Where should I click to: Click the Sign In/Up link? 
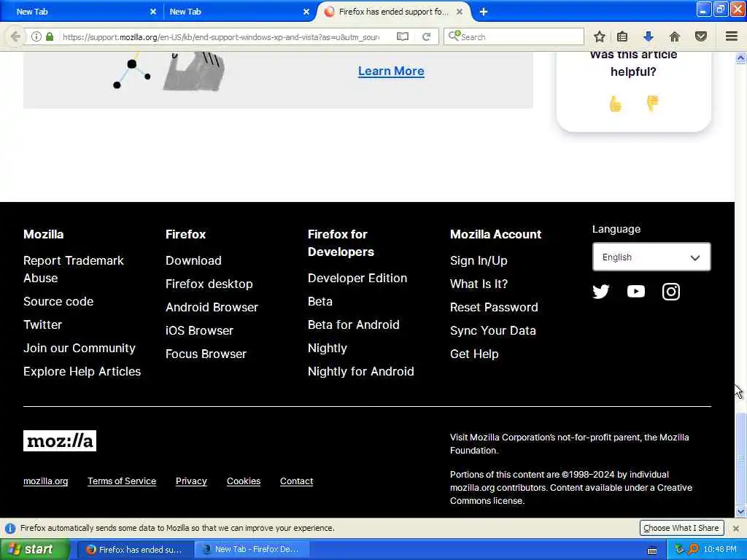[x=479, y=260]
